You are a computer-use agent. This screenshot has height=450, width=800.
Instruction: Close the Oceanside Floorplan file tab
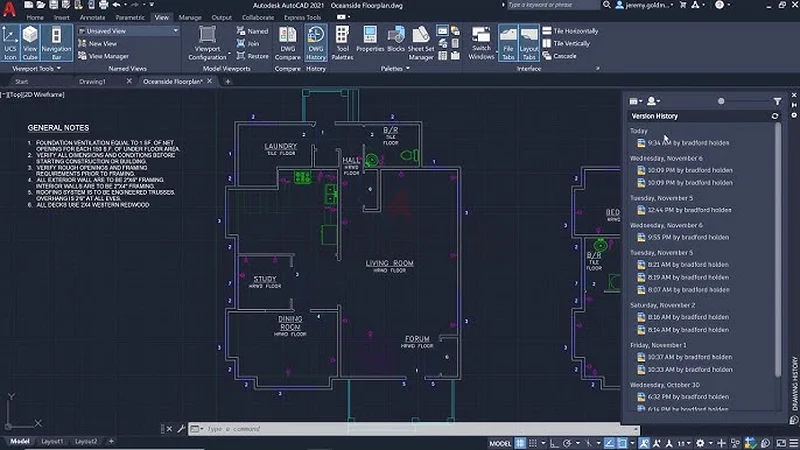pyautogui.click(x=210, y=81)
